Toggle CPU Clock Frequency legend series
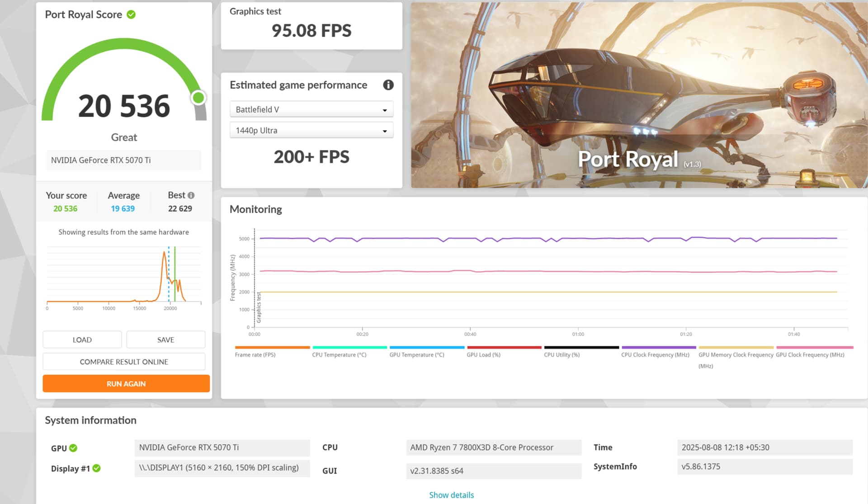Image resolution: width=868 pixels, height=504 pixels. click(x=655, y=355)
